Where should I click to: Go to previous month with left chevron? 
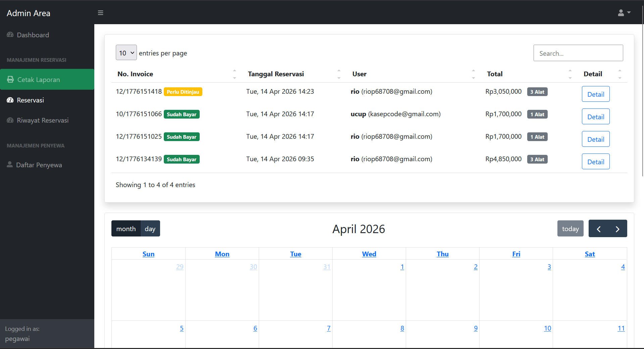(599, 229)
